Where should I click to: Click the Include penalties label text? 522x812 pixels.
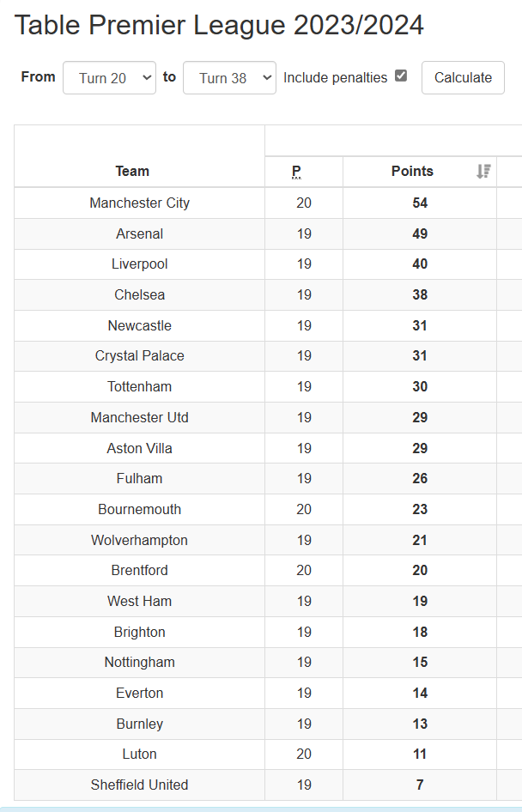[335, 77]
